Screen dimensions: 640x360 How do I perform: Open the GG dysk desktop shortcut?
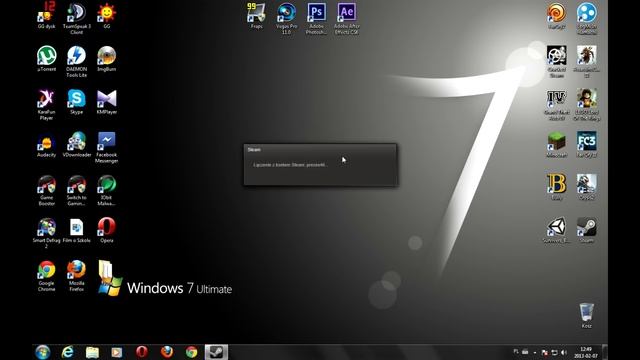tap(47, 16)
